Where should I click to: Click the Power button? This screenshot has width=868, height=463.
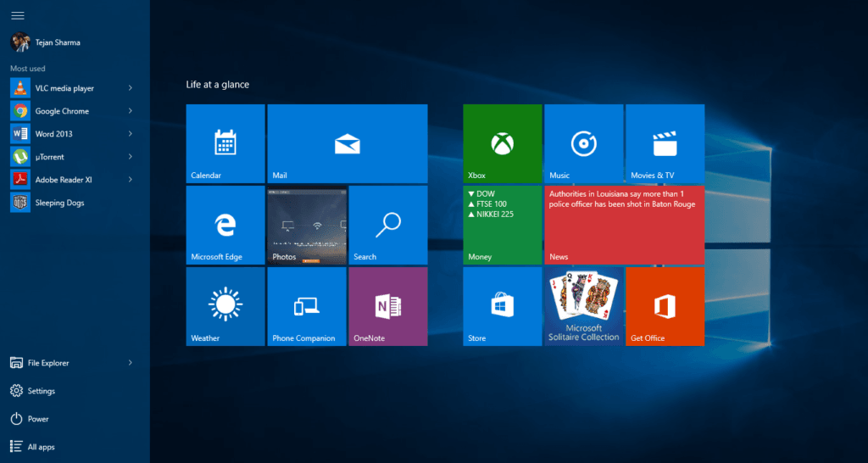[x=37, y=419]
